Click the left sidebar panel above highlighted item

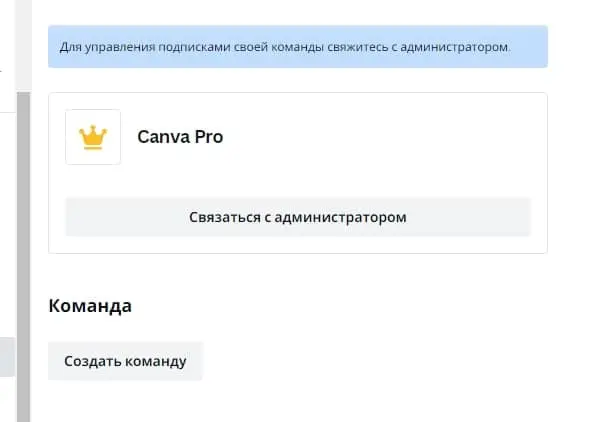click(7, 225)
